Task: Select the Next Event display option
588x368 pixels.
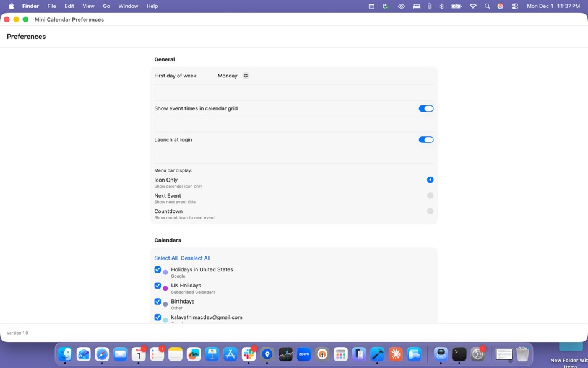Action: click(x=430, y=195)
